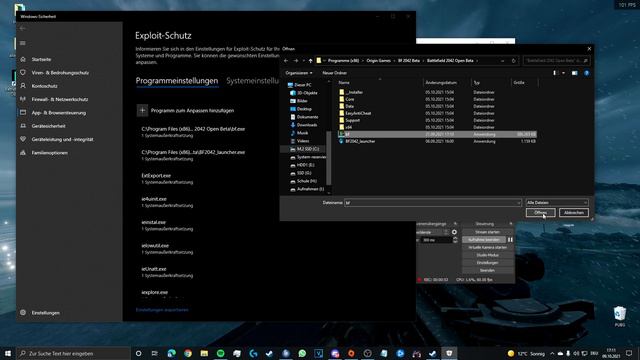Click Stream starten in OBS
This screenshot has height=360, width=640.
coord(487,232)
